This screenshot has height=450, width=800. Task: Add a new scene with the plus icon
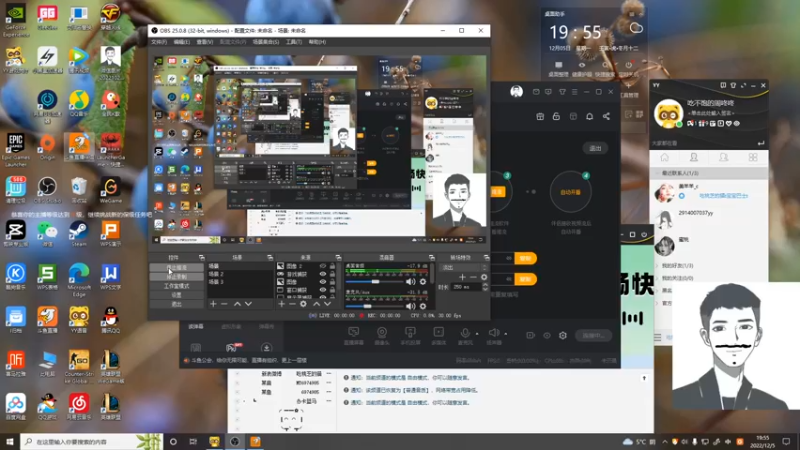pyautogui.click(x=213, y=304)
